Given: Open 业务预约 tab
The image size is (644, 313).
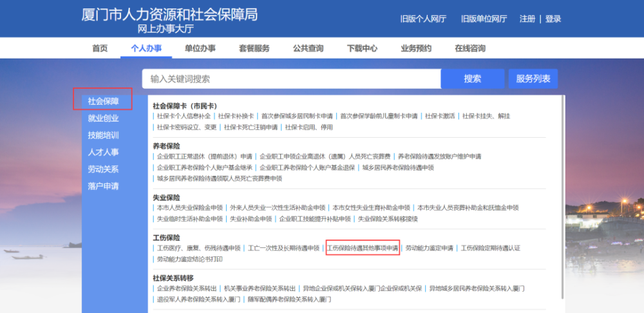Looking at the screenshot, I should click(x=416, y=48).
